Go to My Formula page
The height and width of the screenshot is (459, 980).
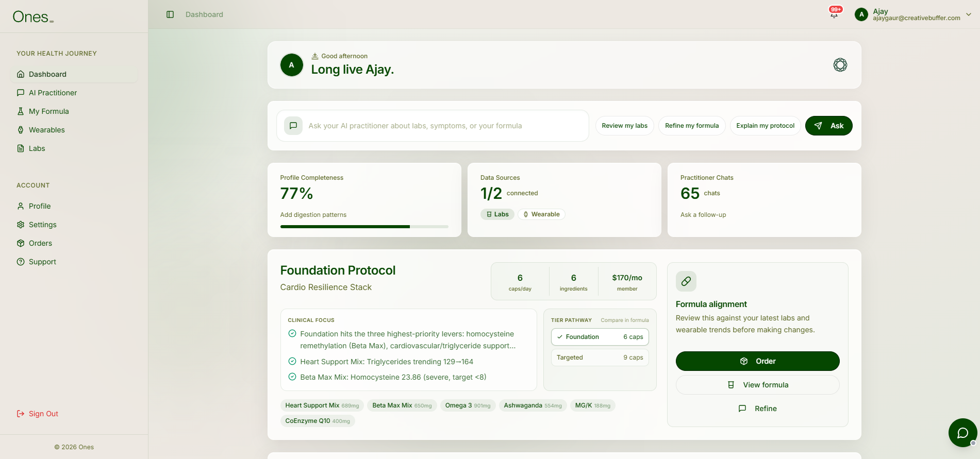[x=74, y=111]
